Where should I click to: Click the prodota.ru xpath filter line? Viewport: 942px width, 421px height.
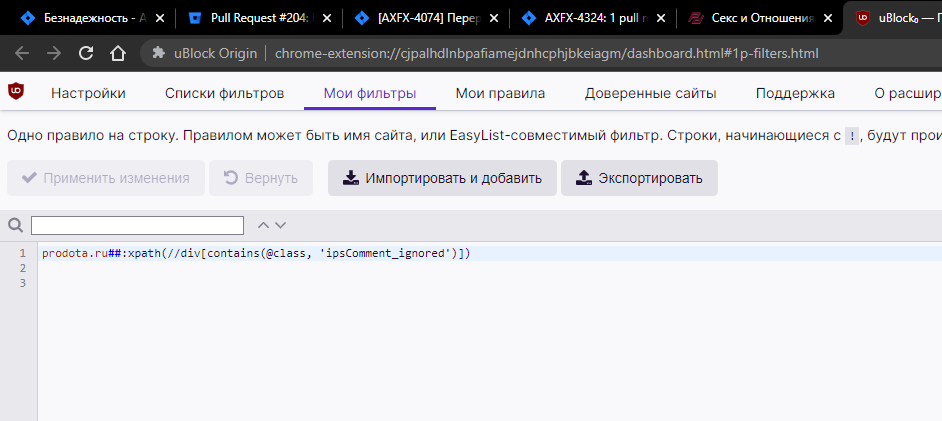256,254
